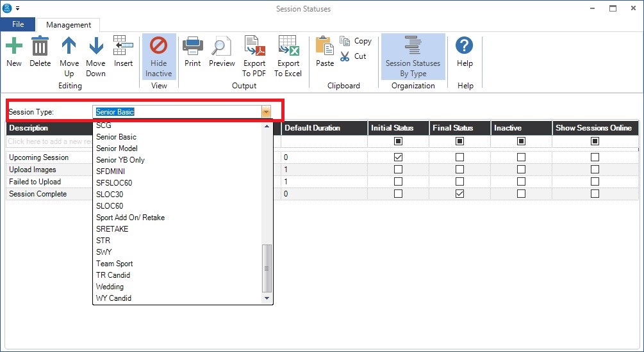
Task: Click the Copy button
Action: [356, 41]
